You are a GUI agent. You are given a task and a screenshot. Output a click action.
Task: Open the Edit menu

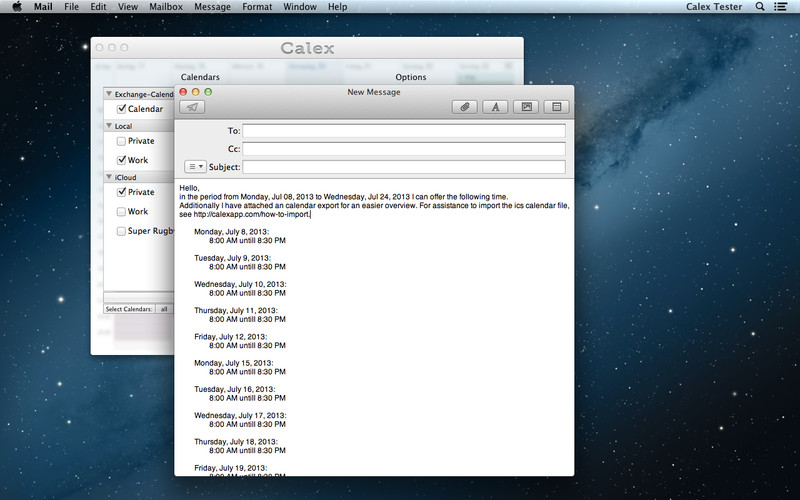point(98,7)
